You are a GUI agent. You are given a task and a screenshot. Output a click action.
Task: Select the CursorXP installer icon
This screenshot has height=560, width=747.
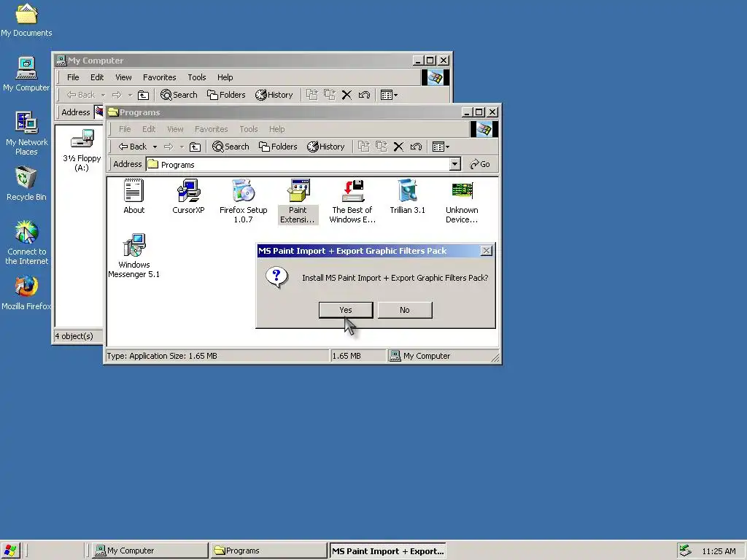[x=188, y=197]
